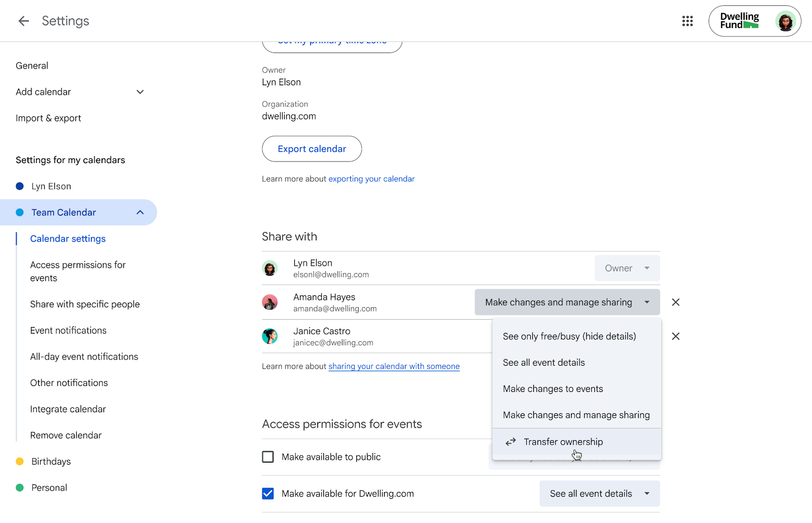Click the back arrow next to Settings
Screen dimensions: 812x523
(23, 21)
